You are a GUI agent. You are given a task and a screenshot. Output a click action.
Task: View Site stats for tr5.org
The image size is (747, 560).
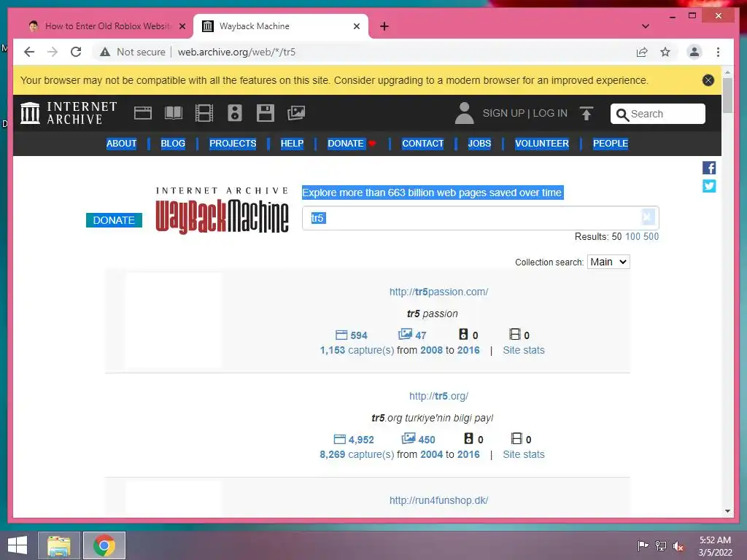click(x=524, y=455)
